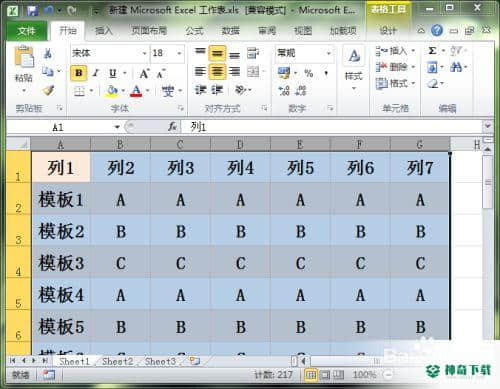Click the insert new worksheet icon
The width and height of the screenshot is (500, 389).
[194, 361]
